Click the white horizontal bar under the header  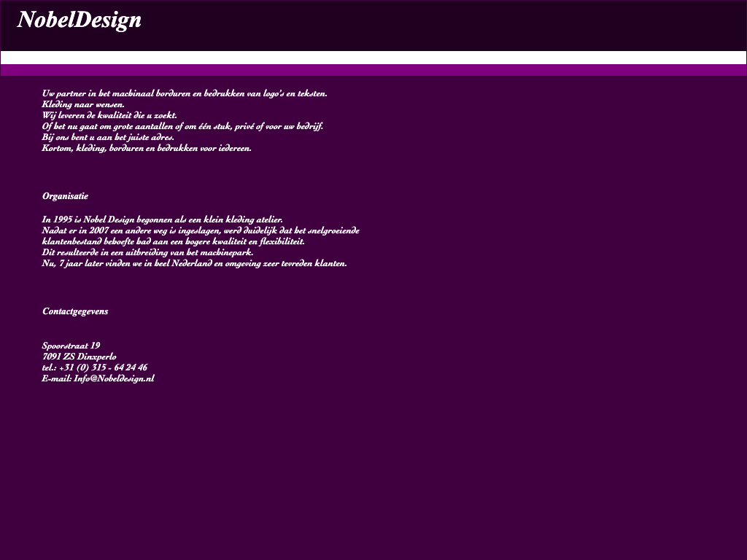373,58
